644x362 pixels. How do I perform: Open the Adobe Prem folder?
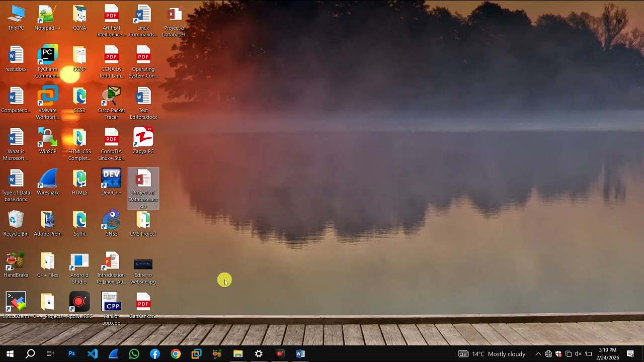[x=48, y=224]
